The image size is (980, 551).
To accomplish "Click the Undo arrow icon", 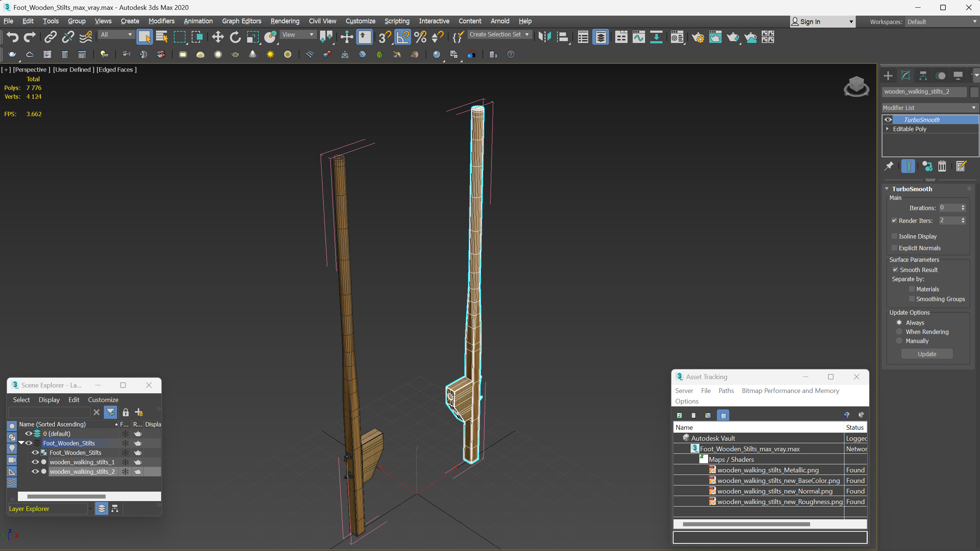I will coord(12,37).
